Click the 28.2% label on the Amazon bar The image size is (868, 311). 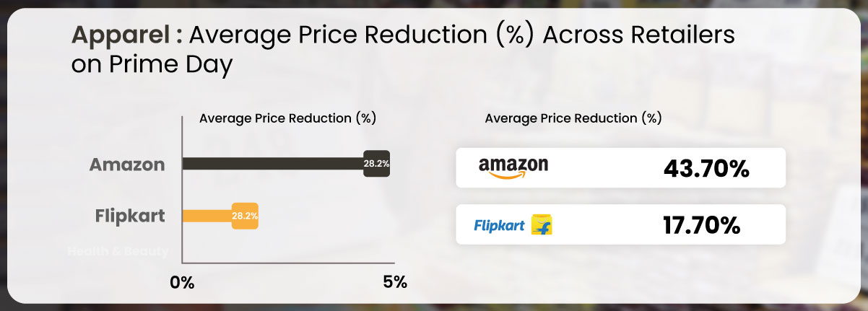[x=376, y=164]
